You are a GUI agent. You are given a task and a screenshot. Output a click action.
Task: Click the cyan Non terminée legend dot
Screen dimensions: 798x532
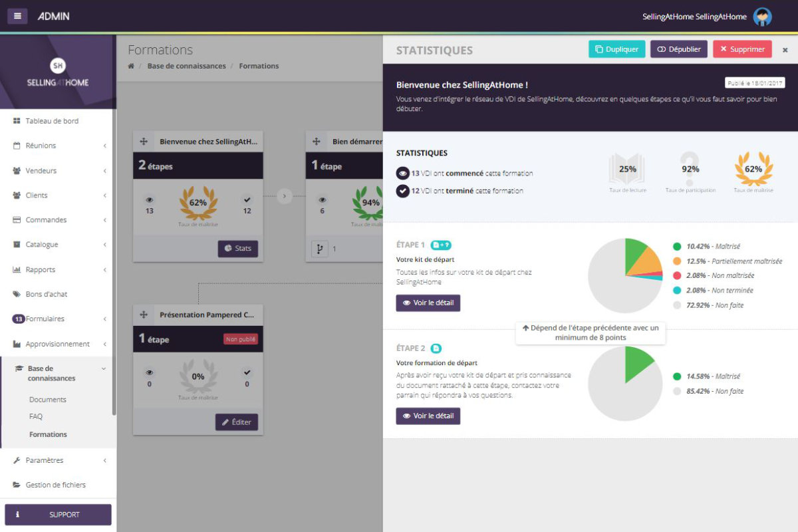[677, 291]
